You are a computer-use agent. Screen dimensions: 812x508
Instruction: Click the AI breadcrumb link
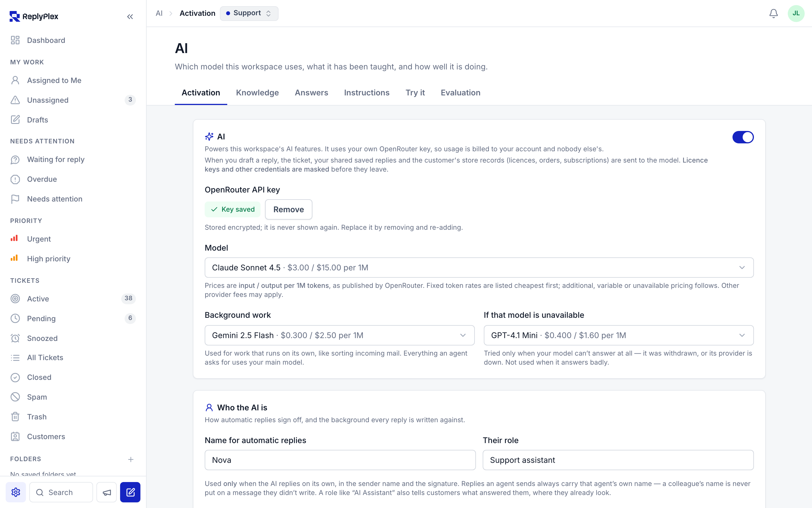[x=159, y=14]
